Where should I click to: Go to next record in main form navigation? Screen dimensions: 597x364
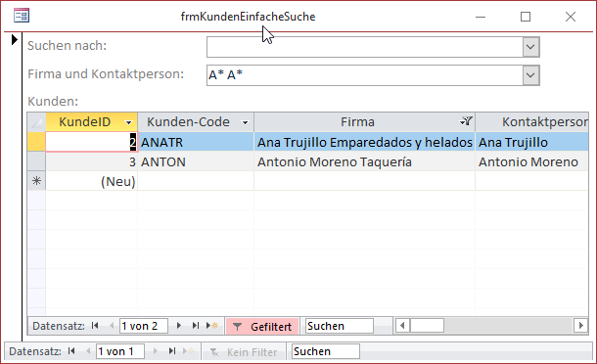155,351
